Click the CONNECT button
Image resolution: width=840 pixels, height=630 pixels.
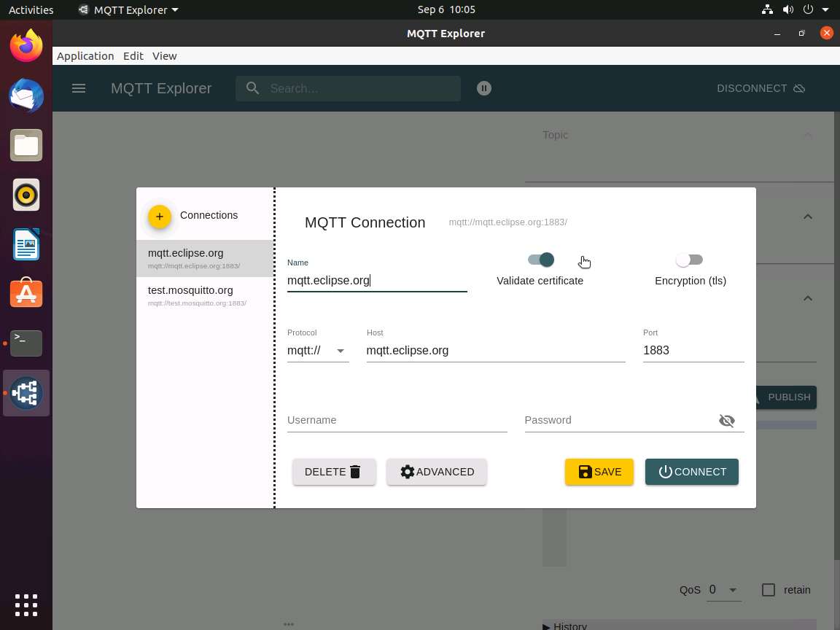691,472
